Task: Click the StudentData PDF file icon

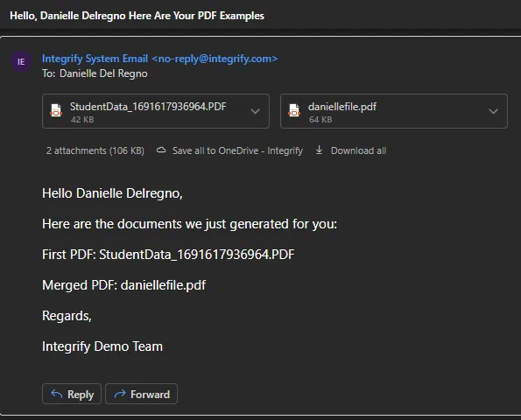Action: (x=56, y=110)
